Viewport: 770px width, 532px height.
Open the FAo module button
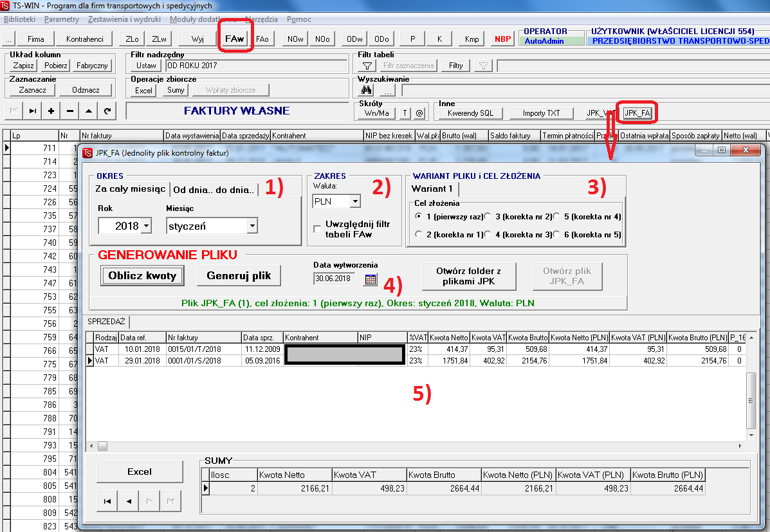point(262,39)
